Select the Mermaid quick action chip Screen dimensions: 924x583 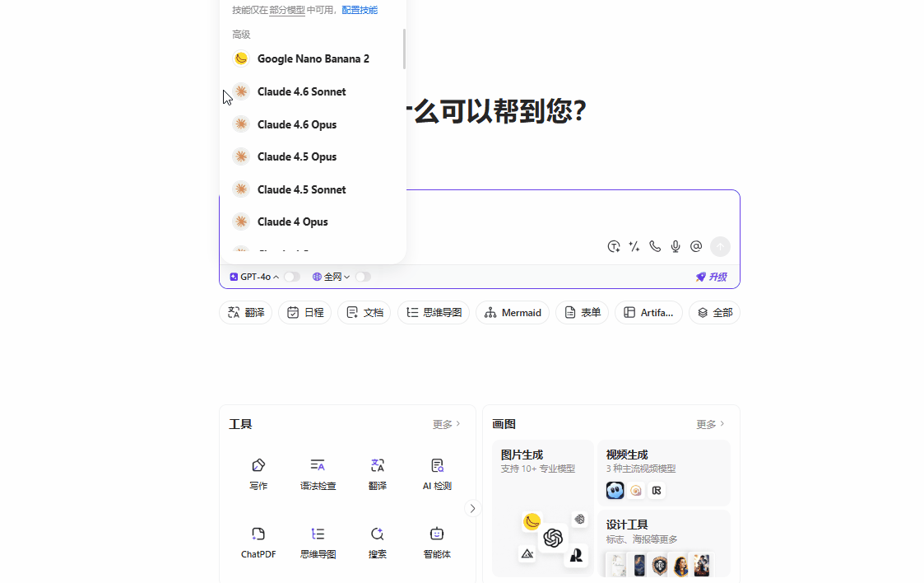513,312
